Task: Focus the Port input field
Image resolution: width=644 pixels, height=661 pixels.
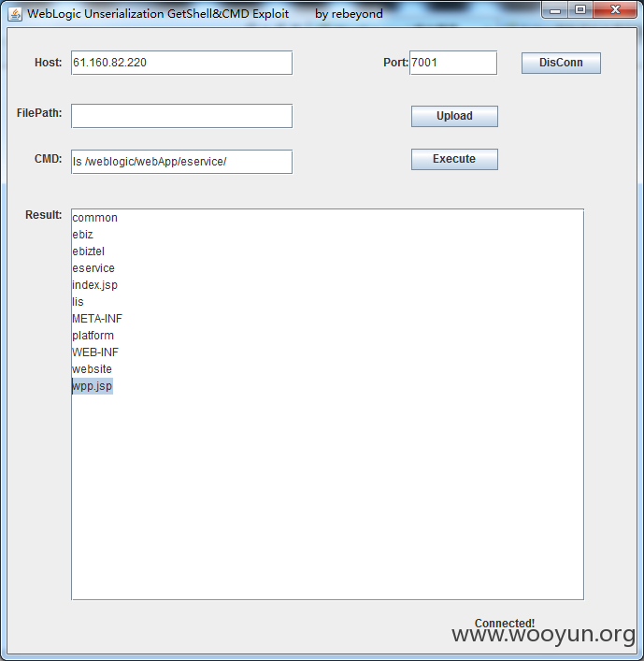Action: [x=453, y=63]
